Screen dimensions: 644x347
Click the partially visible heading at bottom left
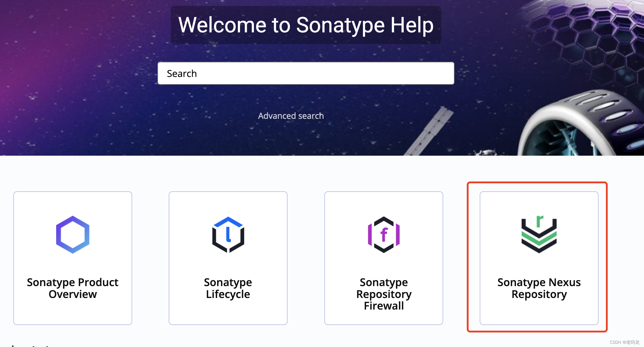tap(30, 345)
